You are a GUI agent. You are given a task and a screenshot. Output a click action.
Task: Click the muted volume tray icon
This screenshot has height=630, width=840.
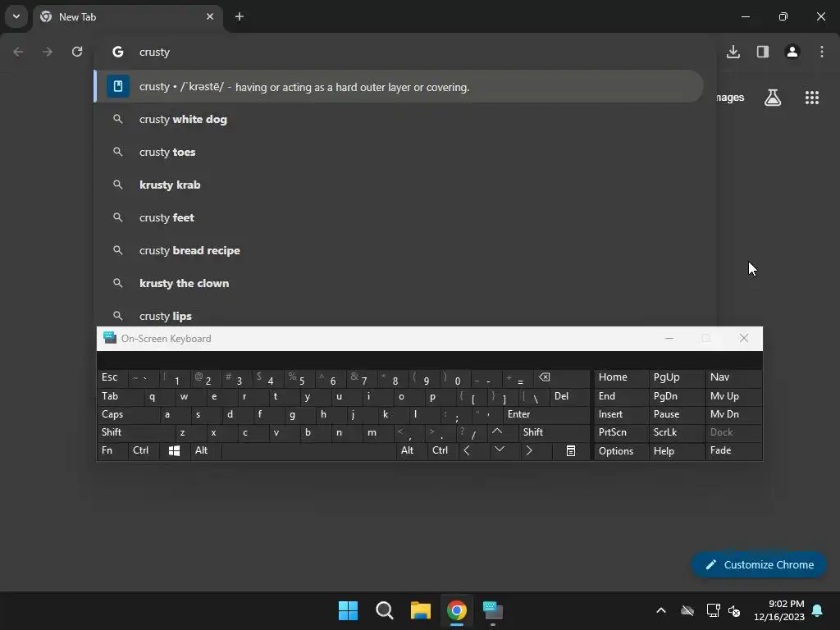pos(734,610)
